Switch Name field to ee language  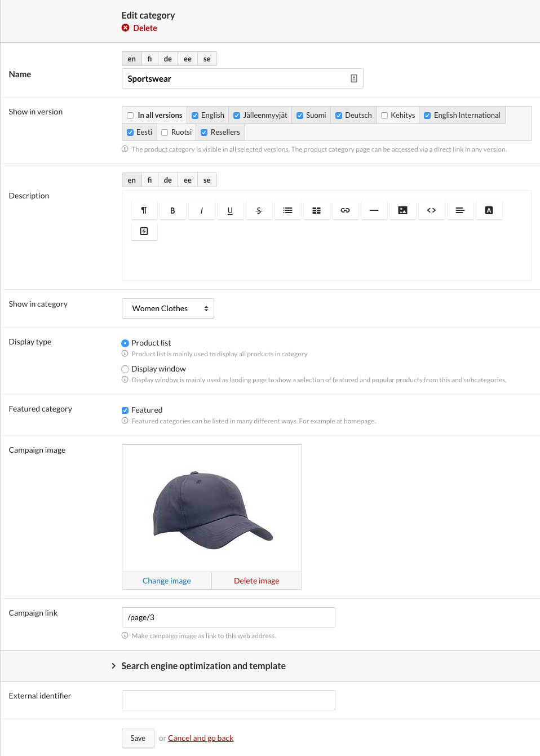click(188, 59)
